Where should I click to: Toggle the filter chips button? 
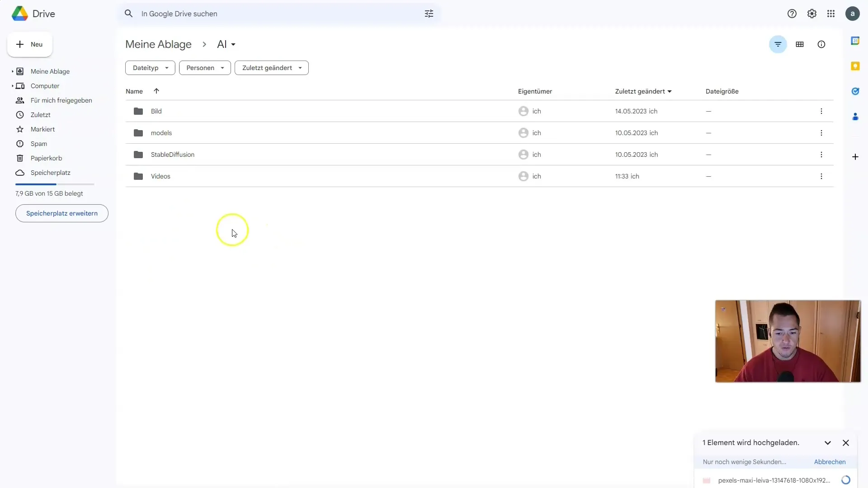[778, 44]
